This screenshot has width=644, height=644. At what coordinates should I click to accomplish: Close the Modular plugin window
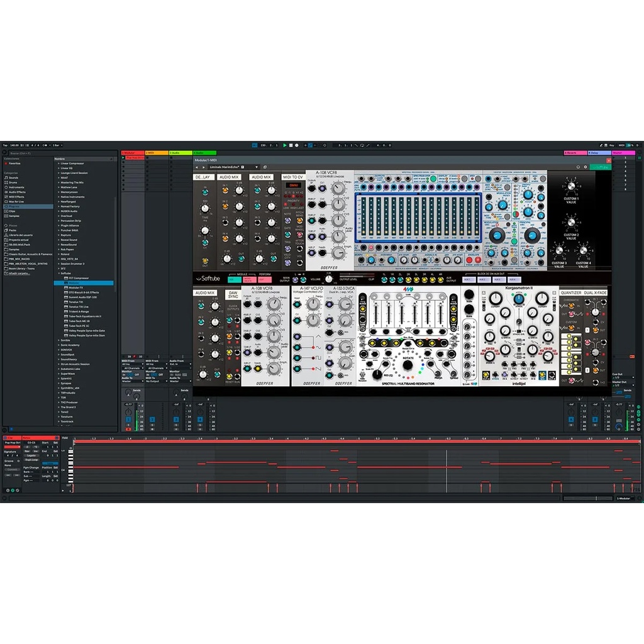coord(609,160)
